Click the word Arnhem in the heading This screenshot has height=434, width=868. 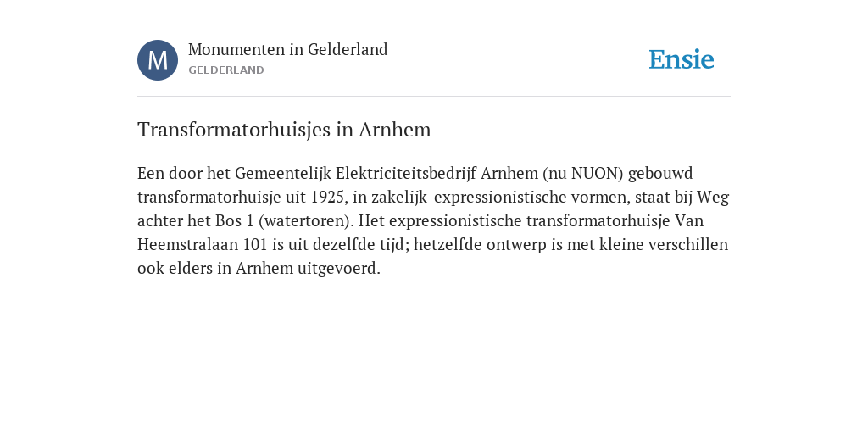395,130
